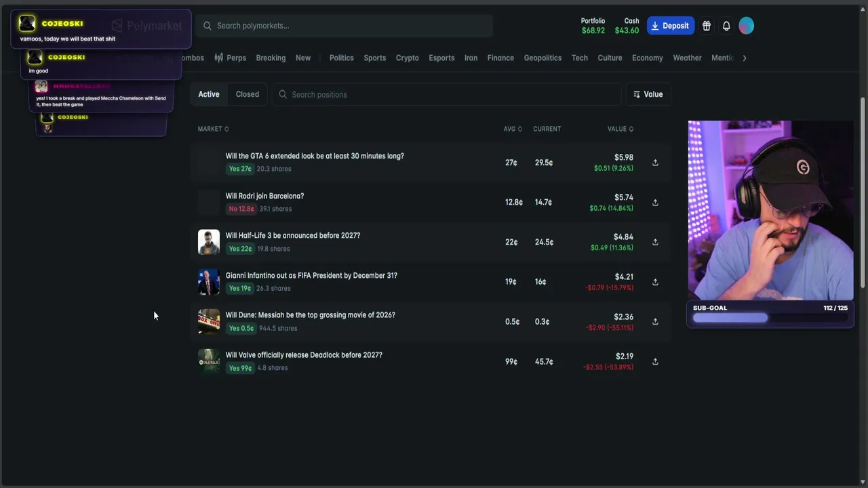Click the Yes 99¢ badge on Deadlock
868x488 pixels.
tap(240, 368)
